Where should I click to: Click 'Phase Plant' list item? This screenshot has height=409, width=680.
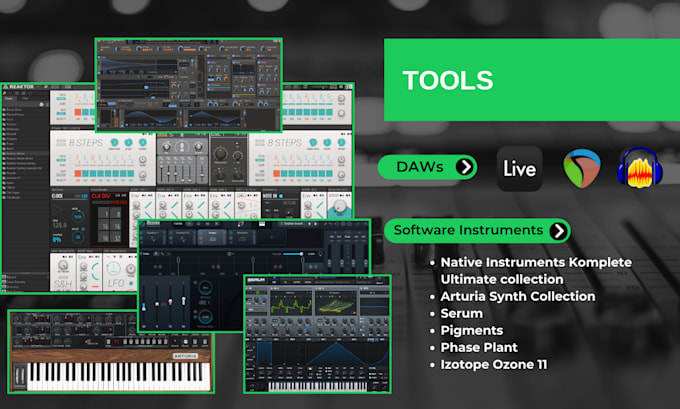(x=479, y=347)
